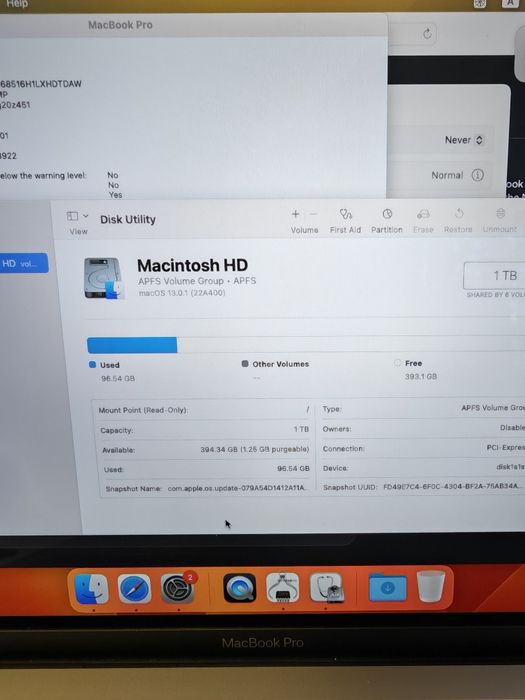The image size is (525, 700).
Task: Select the Macintosh HD volume in sidebar
Action: tap(23, 263)
